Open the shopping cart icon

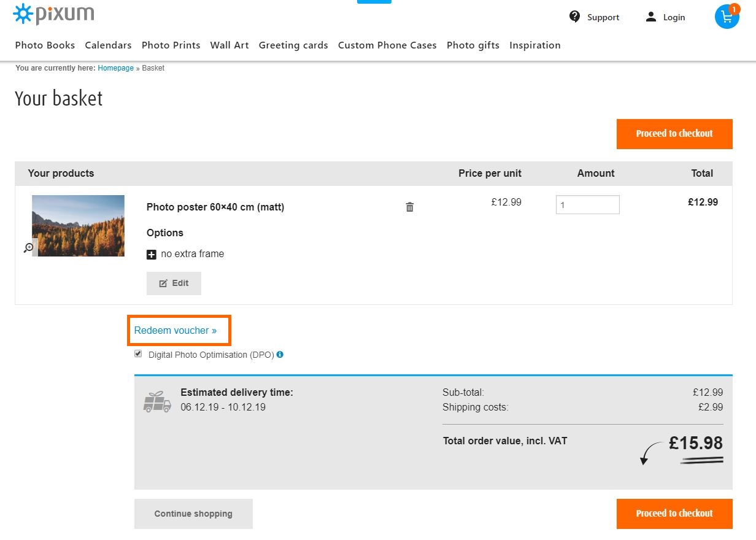pyautogui.click(x=727, y=17)
